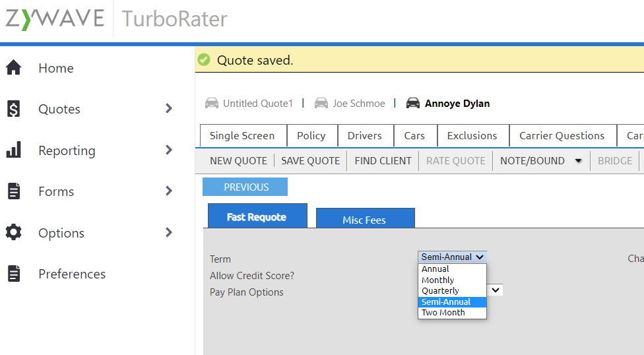Screen dimensions: 644x355
Task: Go to the Exclusions tab
Action: coord(472,135)
